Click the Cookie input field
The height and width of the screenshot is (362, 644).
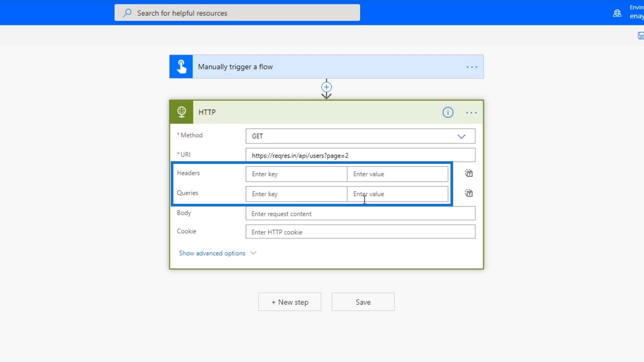point(360,232)
